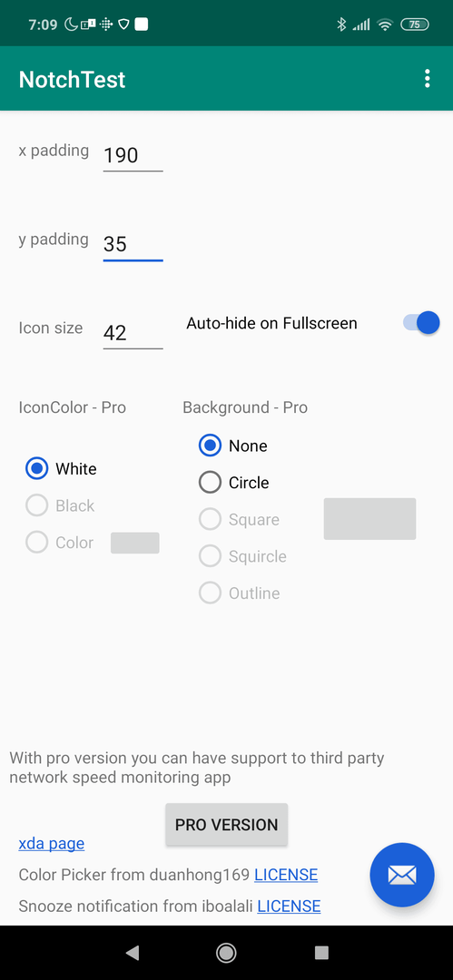
Task: Toggle Auto-hide on Fullscreen switch
Action: 421,322
